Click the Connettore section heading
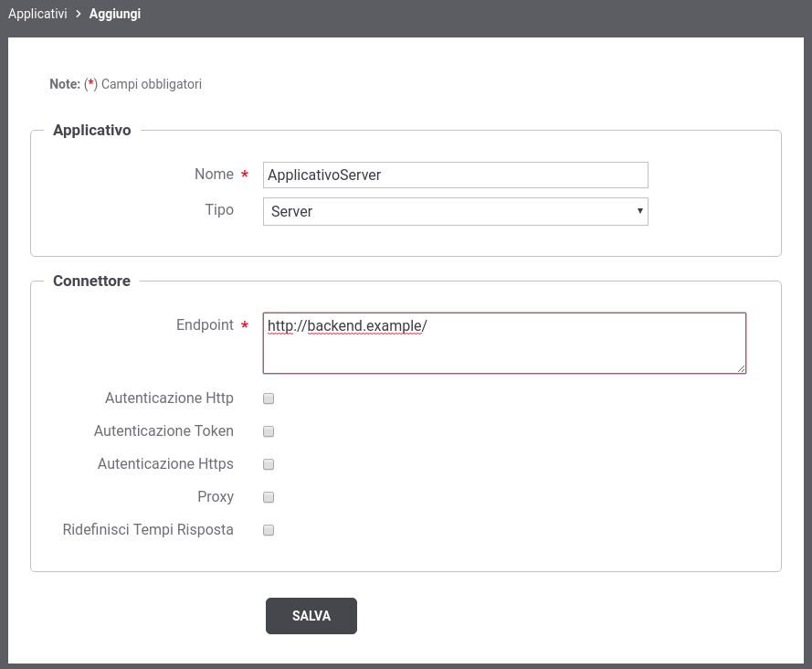 coord(91,281)
